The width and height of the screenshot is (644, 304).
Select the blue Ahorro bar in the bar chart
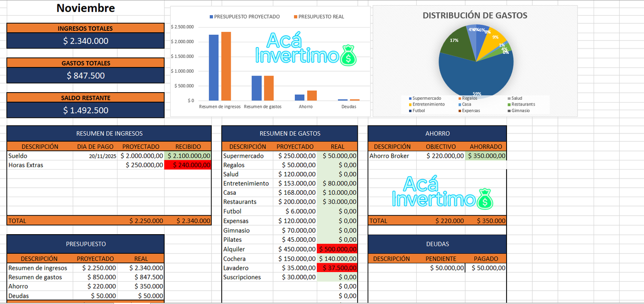click(300, 97)
